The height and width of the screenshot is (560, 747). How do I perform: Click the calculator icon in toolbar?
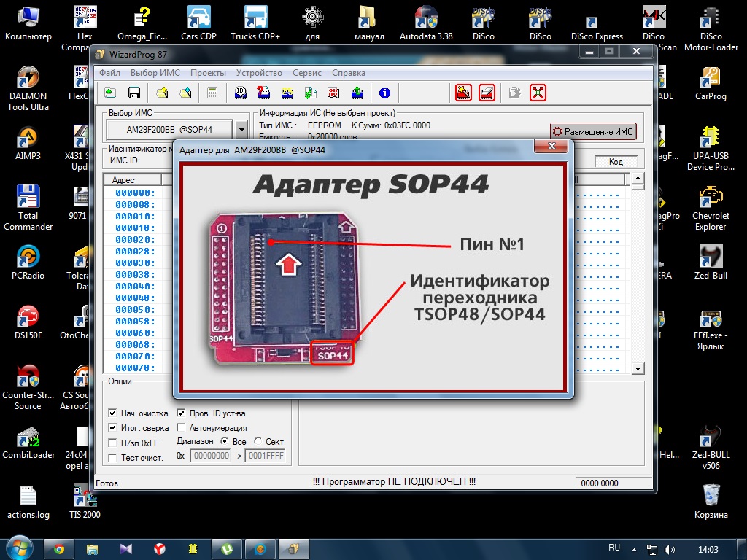[212, 93]
